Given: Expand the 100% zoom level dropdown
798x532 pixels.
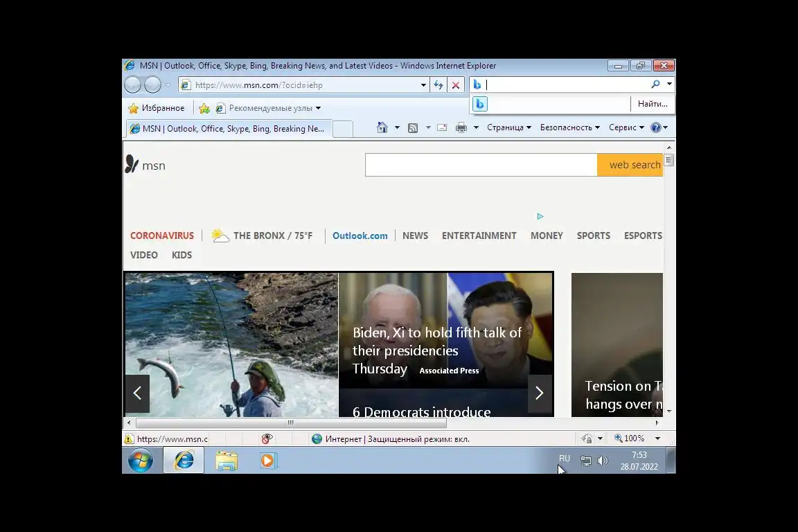Looking at the screenshot, I should pos(657,438).
